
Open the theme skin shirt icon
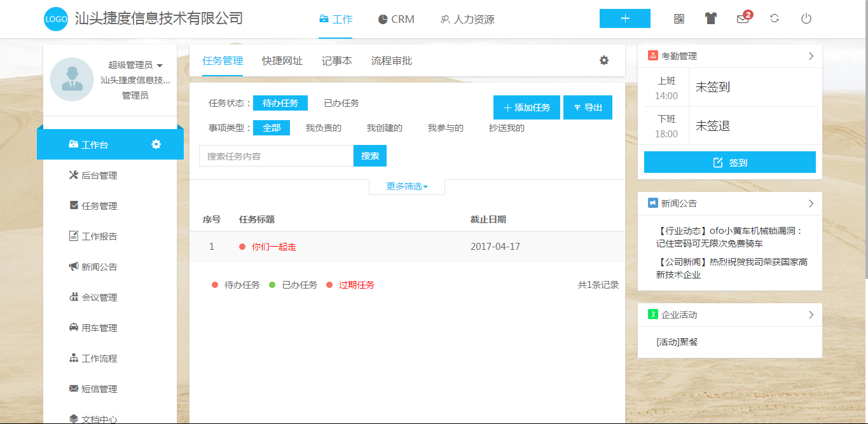point(711,19)
